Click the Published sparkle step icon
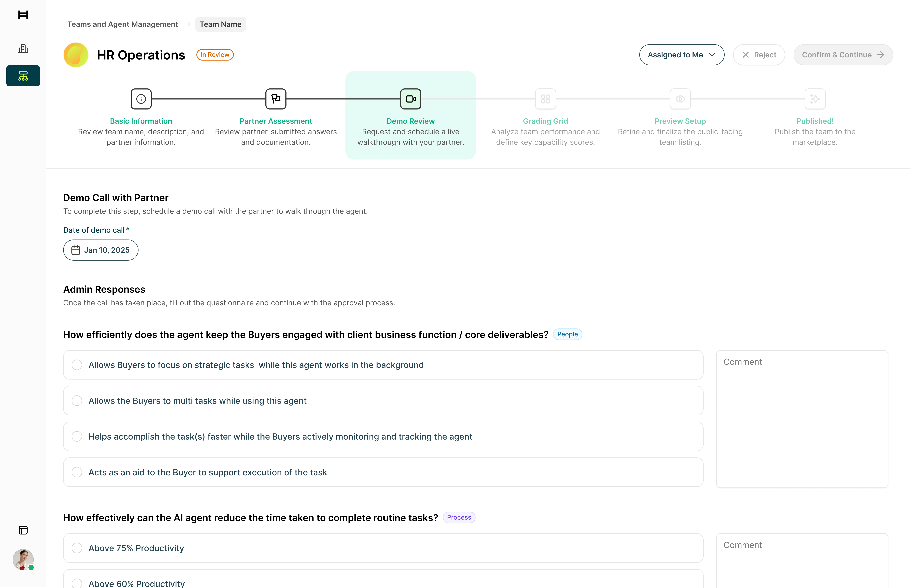Image resolution: width=910 pixels, height=588 pixels. 815,99
